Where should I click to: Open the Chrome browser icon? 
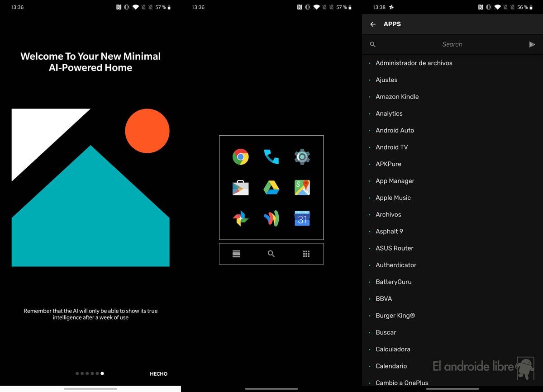click(x=240, y=157)
